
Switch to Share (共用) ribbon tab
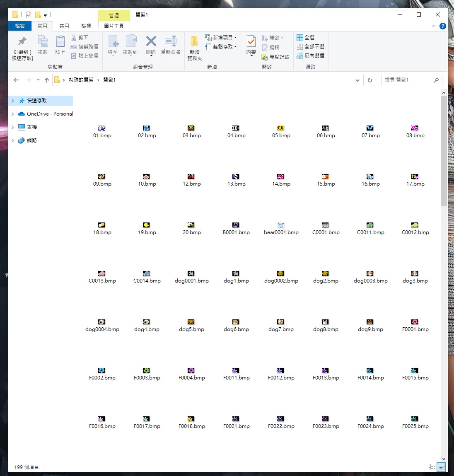pos(64,26)
